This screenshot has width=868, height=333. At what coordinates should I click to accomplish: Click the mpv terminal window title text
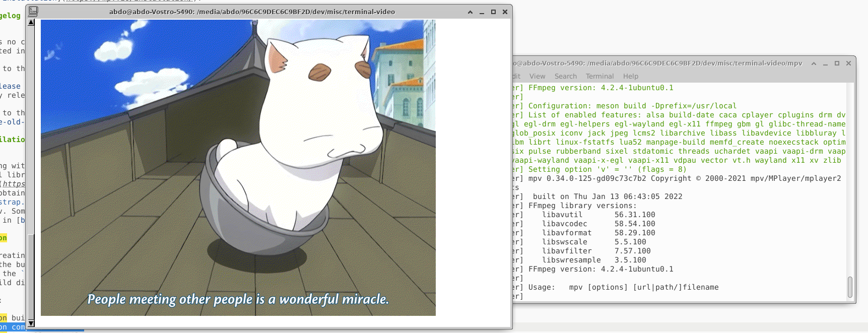click(x=657, y=63)
